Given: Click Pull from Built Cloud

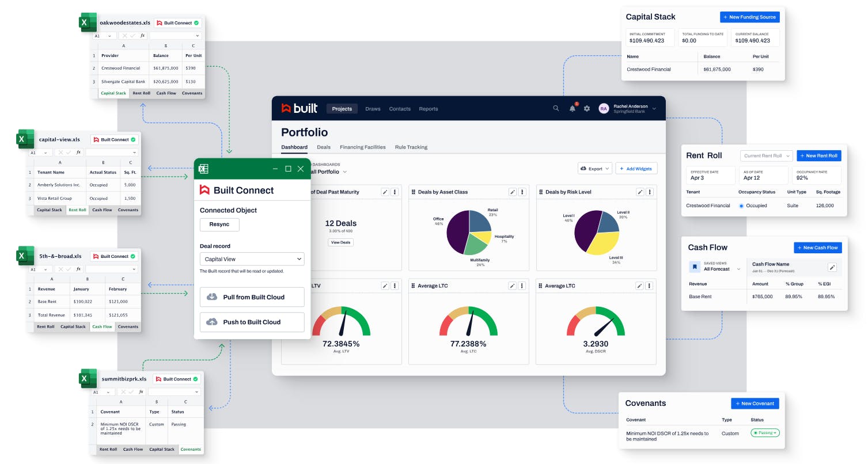Looking at the screenshot, I should [252, 296].
